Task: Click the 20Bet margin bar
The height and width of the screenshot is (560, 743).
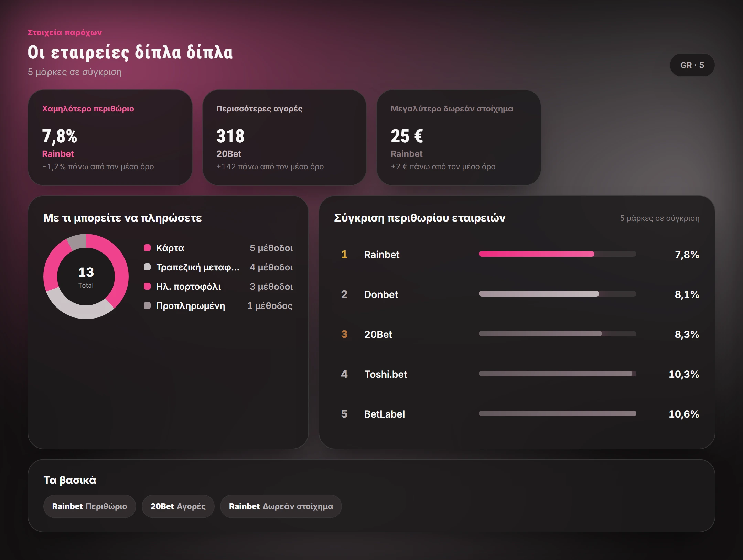Action: click(x=557, y=334)
